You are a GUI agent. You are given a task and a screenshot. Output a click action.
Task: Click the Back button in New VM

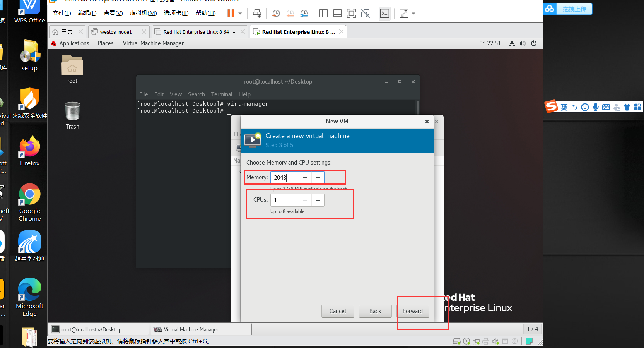(x=375, y=311)
